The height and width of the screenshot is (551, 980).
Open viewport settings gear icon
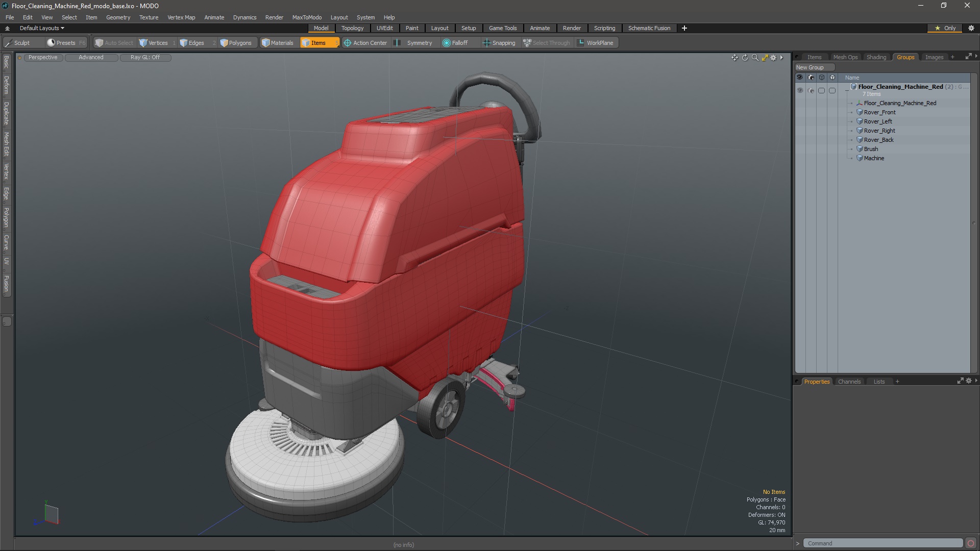(774, 58)
